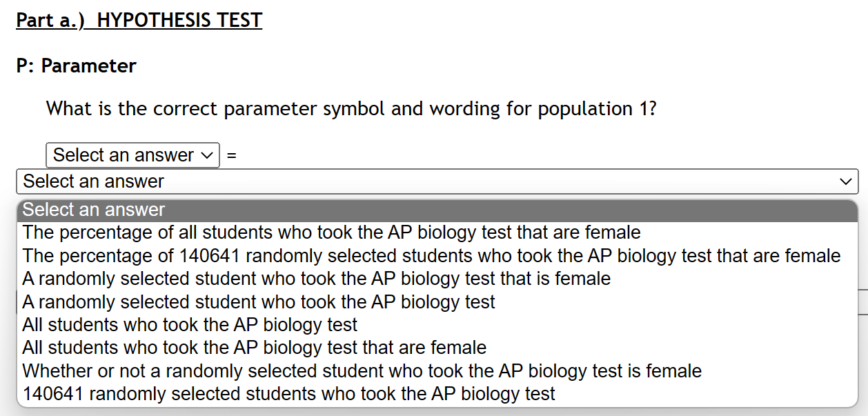Select the 140641 randomly selected students percentage option
Image resolution: width=868 pixels, height=416 pixels.
pyautogui.click(x=429, y=255)
